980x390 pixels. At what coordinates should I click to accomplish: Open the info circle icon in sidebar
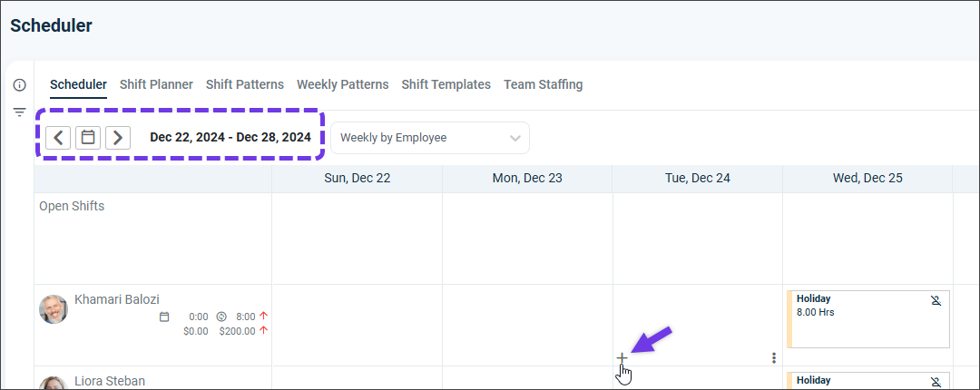click(19, 85)
